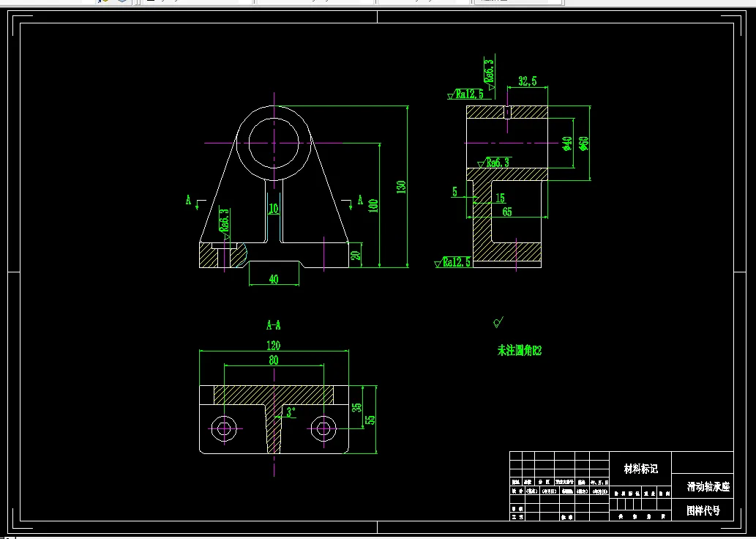Pick the 5 offset dimension on side view
The image size is (756, 539).
pyautogui.click(x=454, y=192)
